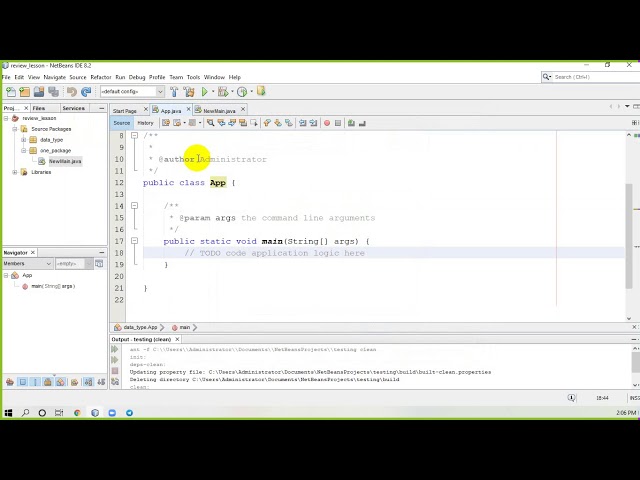Image resolution: width=640 pixels, height=480 pixels.
Task: Minimize the Navigator panel
Action: click(102, 253)
